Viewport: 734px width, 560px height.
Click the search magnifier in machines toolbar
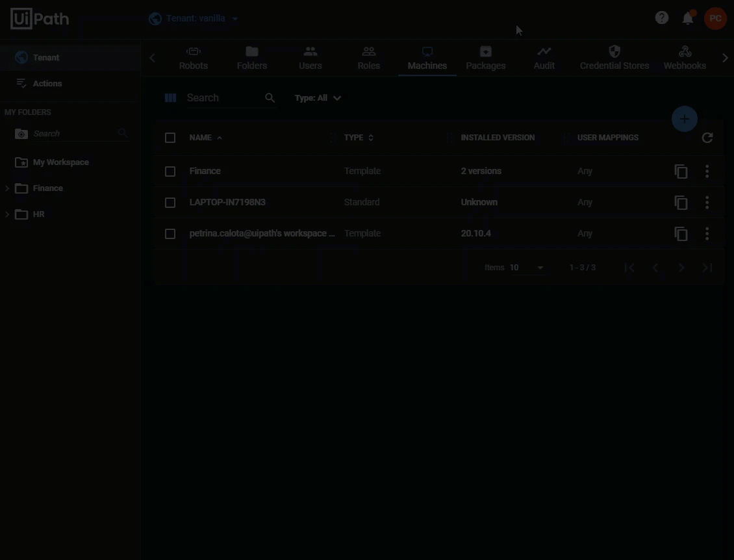tap(270, 98)
